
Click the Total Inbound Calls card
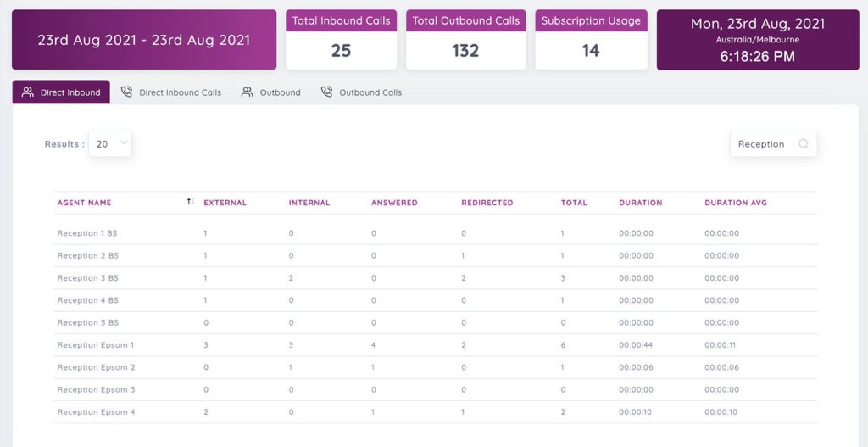[341, 40]
